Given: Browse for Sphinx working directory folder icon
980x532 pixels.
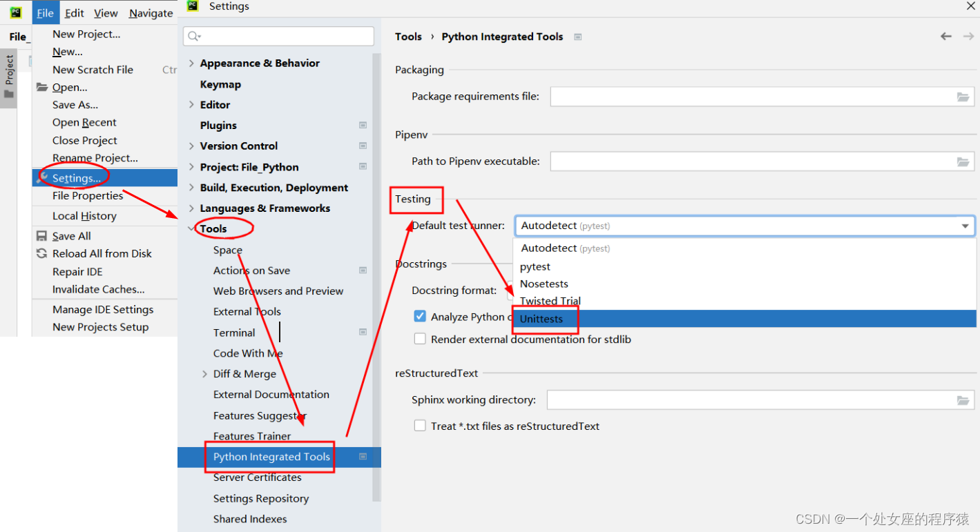Looking at the screenshot, I should 963,400.
